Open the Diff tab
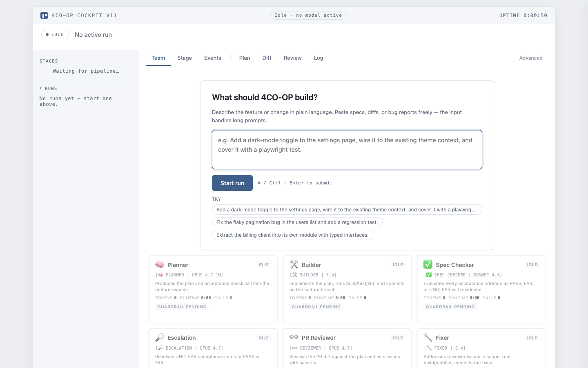588x368 pixels. pyautogui.click(x=267, y=58)
